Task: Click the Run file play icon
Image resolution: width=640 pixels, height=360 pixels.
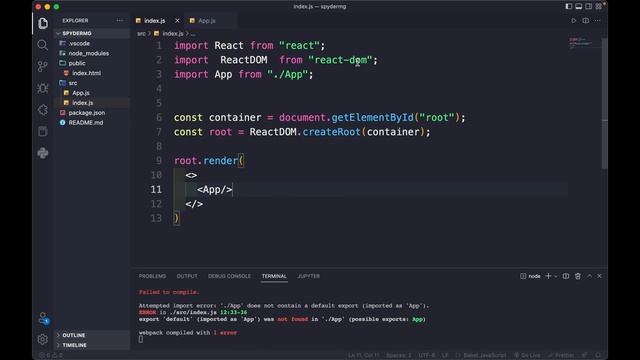Action: pos(573,20)
